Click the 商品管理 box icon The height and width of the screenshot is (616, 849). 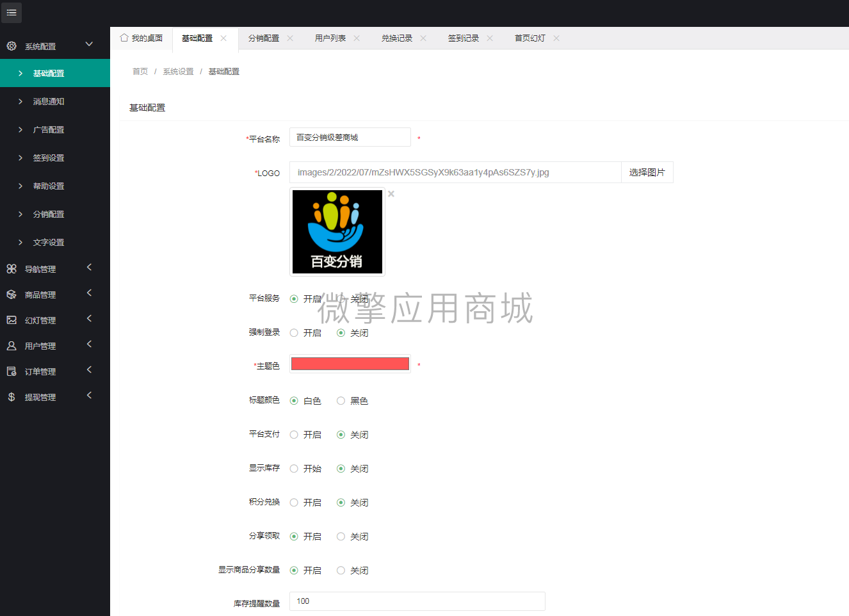[x=12, y=295]
